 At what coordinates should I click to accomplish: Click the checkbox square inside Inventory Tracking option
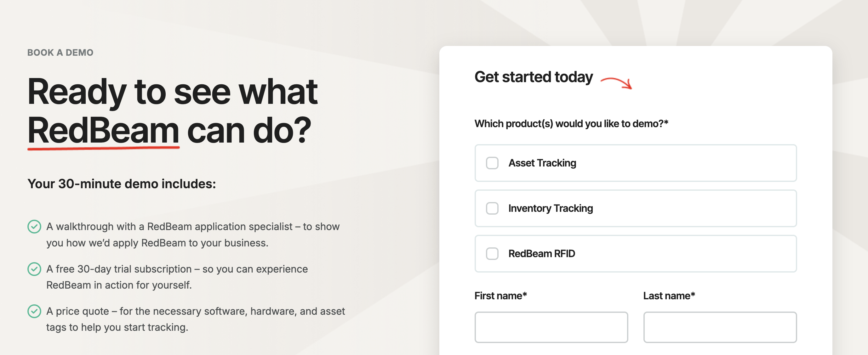(492, 208)
